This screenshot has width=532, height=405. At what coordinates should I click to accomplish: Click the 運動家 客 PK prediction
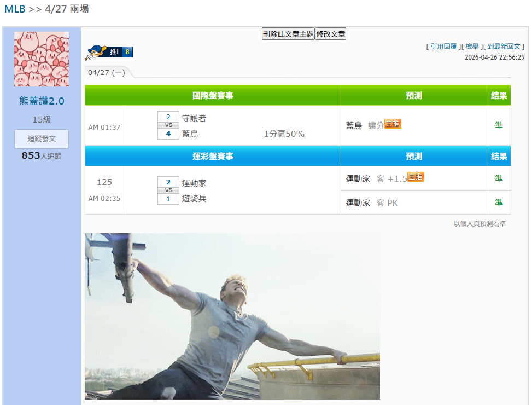click(371, 203)
